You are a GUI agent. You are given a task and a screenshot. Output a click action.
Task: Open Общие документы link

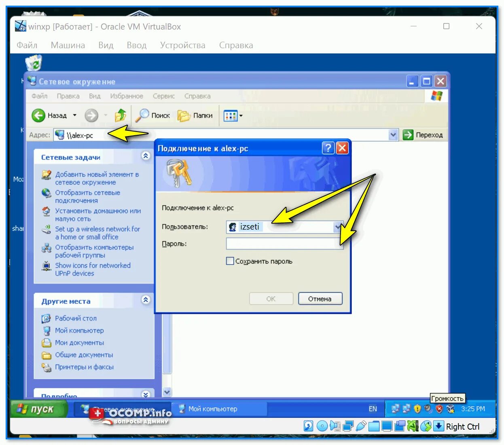tap(84, 355)
